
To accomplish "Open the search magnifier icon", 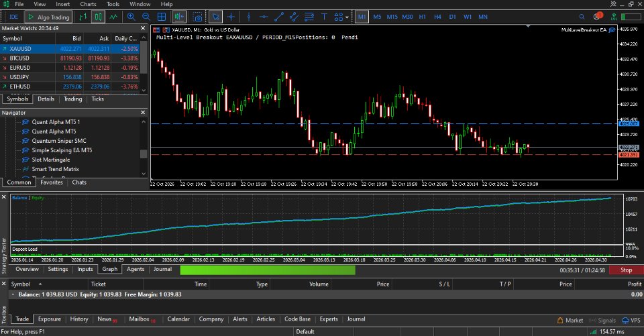I will click(582, 17).
